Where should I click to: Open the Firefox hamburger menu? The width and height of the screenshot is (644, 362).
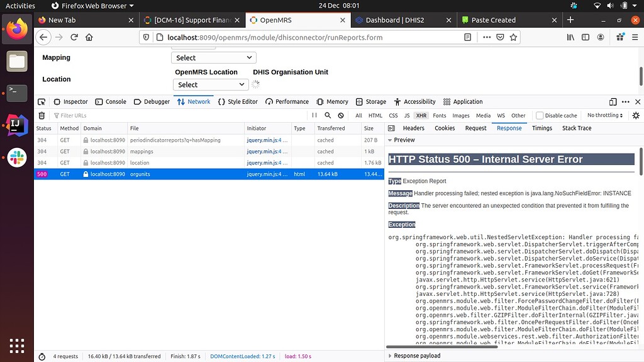coord(635,37)
